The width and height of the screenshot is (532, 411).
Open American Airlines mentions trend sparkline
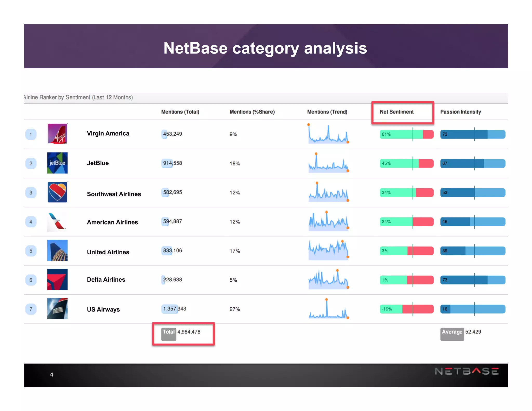329,221
